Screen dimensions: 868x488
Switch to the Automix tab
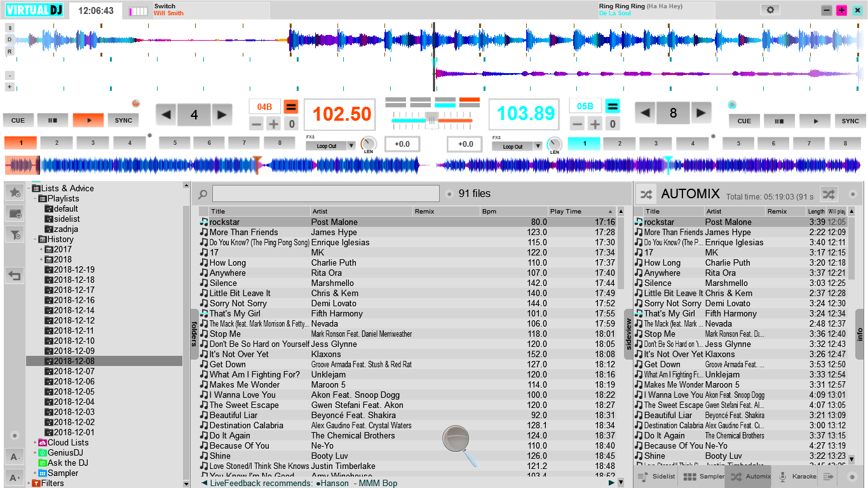(x=750, y=477)
